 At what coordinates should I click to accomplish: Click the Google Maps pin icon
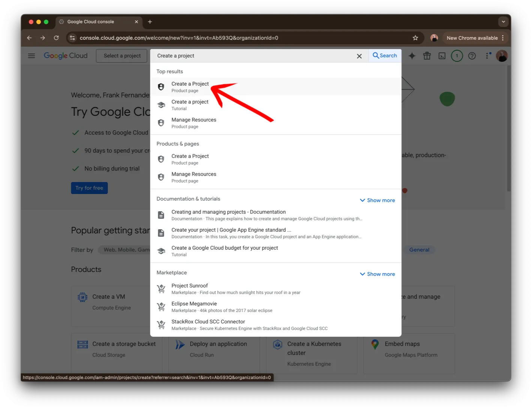click(x=375, y=345)
